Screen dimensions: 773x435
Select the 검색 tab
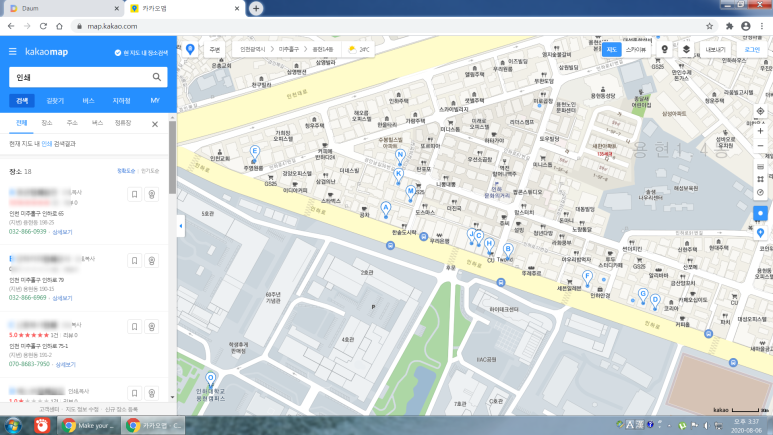click(x=22, y=101)
